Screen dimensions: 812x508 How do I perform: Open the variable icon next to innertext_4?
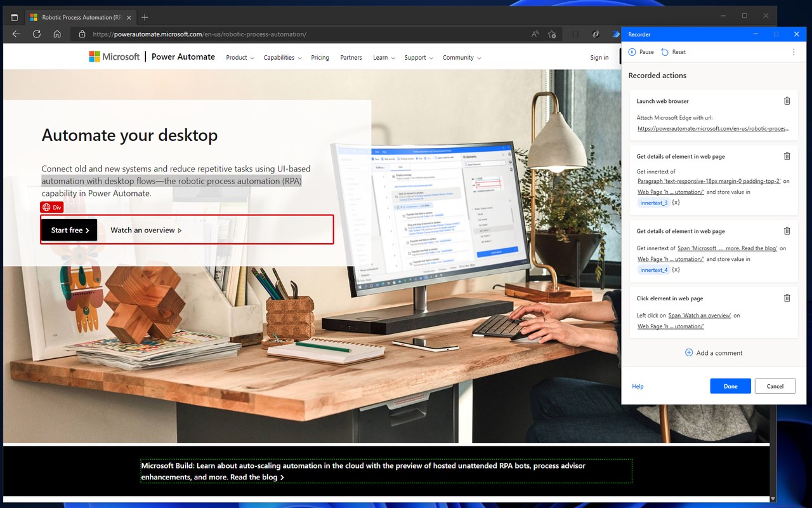click(676, 270)
